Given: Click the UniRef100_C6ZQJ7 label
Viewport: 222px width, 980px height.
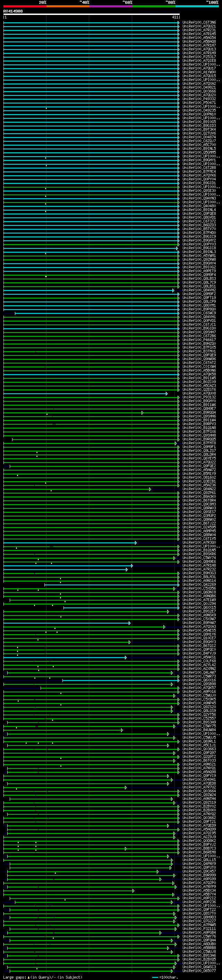Looking at the screenshot, I should click(x=199, y=141).
